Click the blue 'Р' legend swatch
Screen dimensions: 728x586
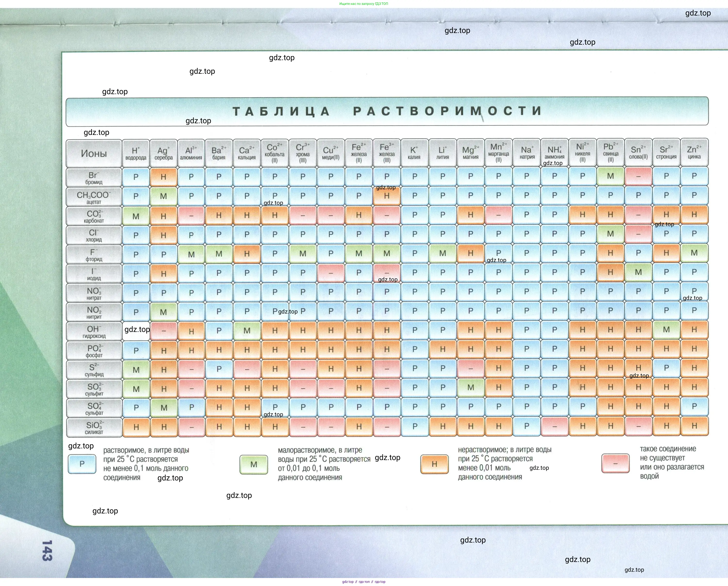click(82, 464)
